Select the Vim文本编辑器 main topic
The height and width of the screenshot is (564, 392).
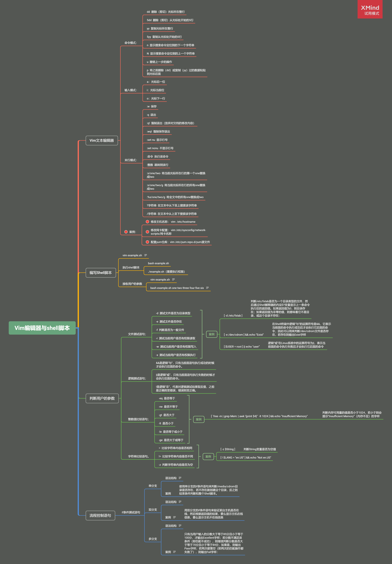click(x=102, y=140)
